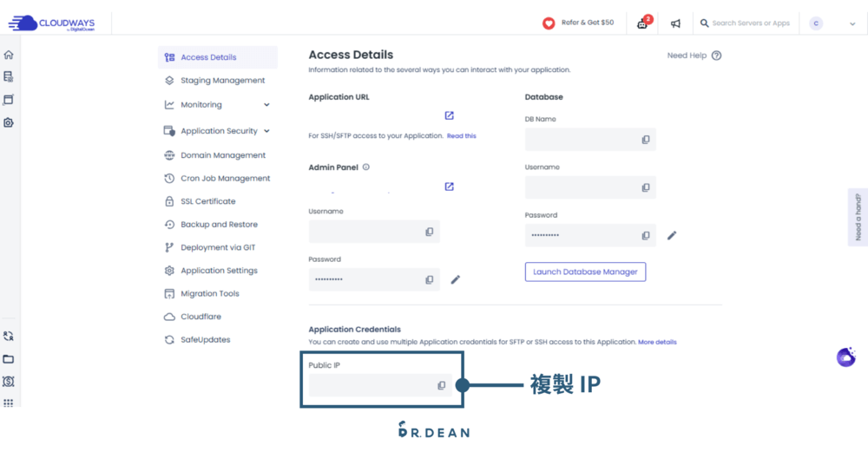Click the Need Help question icon

point(716,56)
